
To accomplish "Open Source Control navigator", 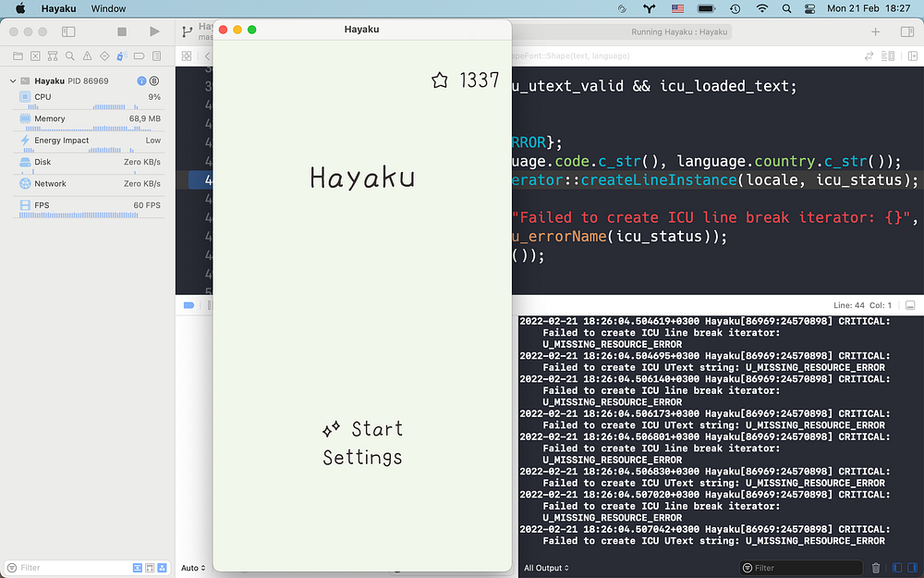I will click(35, 56).
